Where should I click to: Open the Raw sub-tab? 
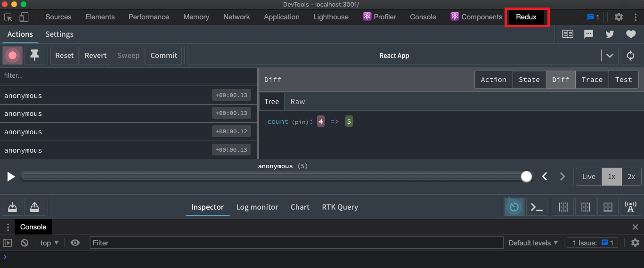point(298,102)
